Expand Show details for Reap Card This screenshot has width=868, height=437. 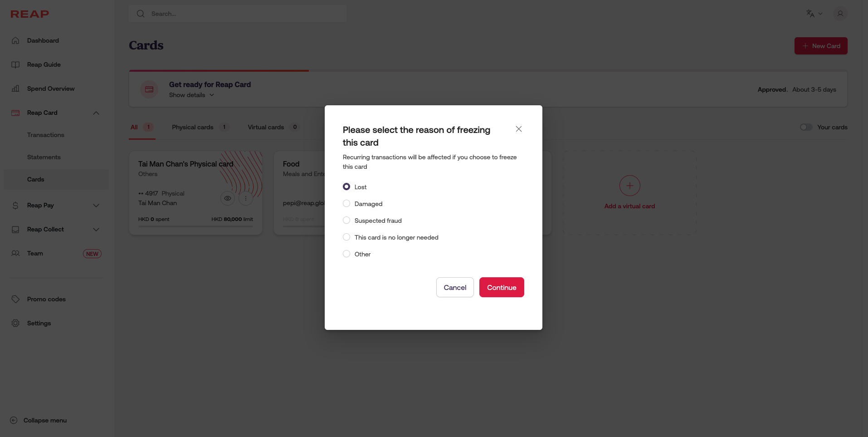click(191, 95)
